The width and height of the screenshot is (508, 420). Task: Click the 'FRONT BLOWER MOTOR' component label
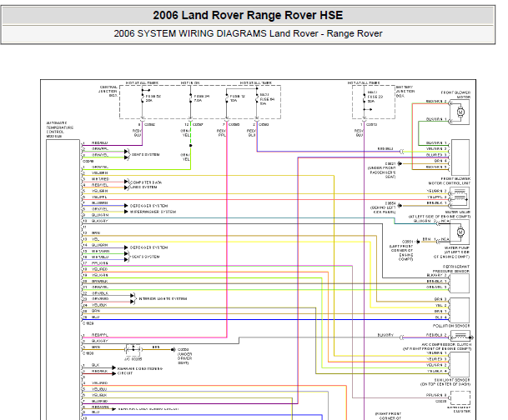coord(455,94)
